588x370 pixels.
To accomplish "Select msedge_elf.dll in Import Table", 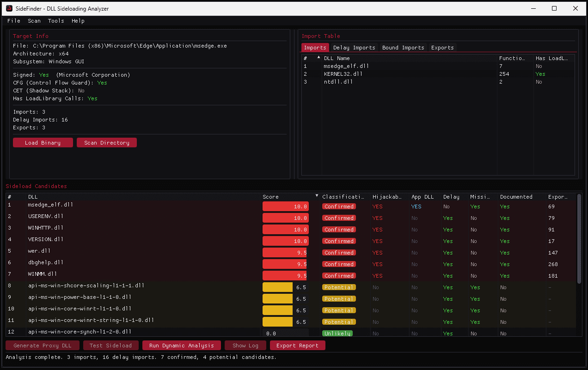I will pyautogui.click(x=438, y=66).
